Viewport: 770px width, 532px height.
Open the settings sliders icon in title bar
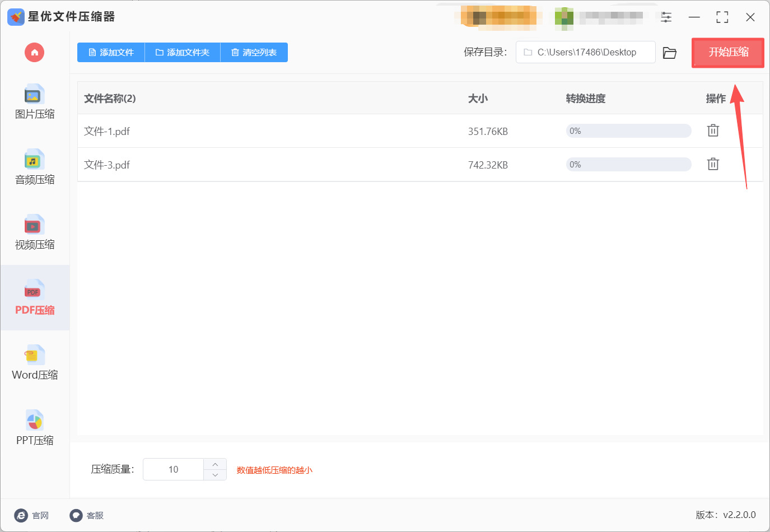click(x=666, y=17)
